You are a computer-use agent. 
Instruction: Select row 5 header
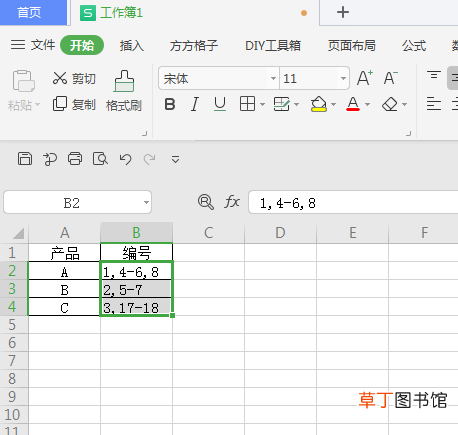point(14,324)
